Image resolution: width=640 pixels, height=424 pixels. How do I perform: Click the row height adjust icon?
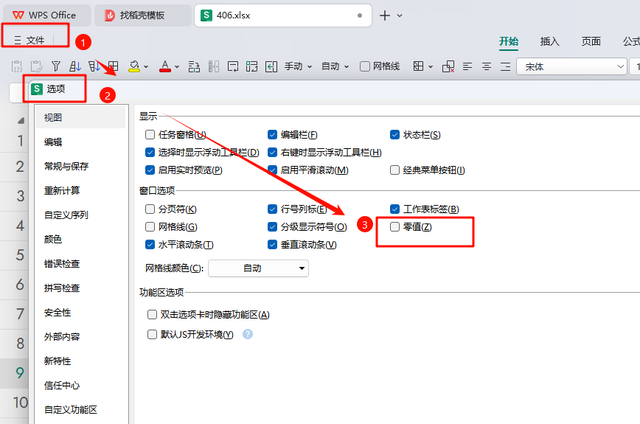point(194,66)
